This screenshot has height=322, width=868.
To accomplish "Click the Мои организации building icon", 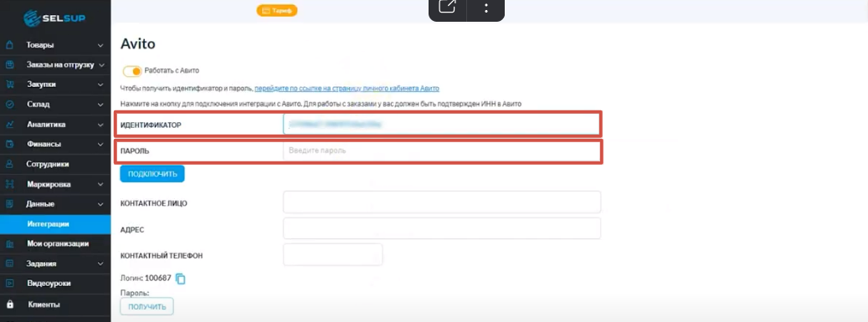I will (x=9, y=244).
